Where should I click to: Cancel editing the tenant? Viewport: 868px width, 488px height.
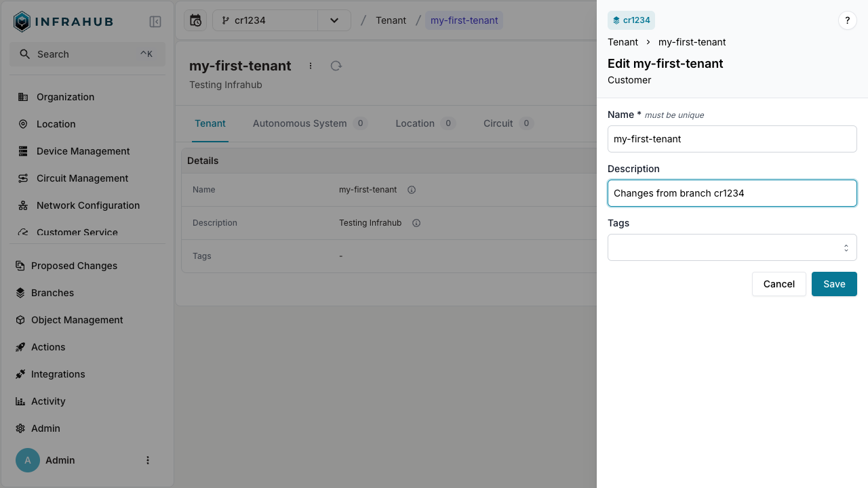778,284
